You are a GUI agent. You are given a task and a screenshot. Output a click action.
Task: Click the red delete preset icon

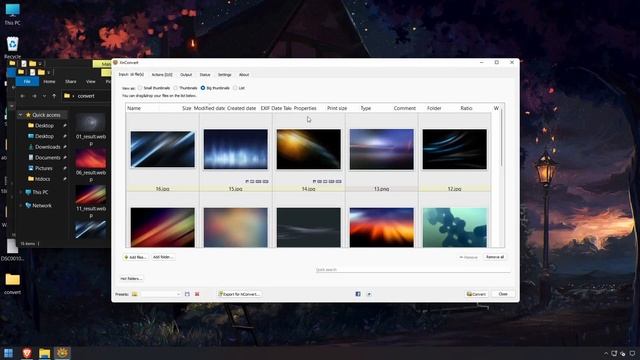197,294
